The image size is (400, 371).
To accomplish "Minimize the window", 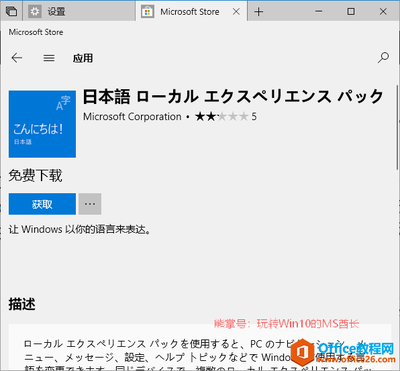I will [x=319, y=12].
